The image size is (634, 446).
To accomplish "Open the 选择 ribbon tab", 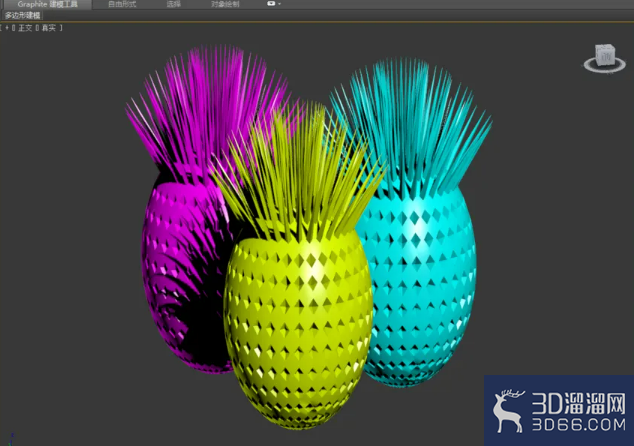I will tap(173, 4).
